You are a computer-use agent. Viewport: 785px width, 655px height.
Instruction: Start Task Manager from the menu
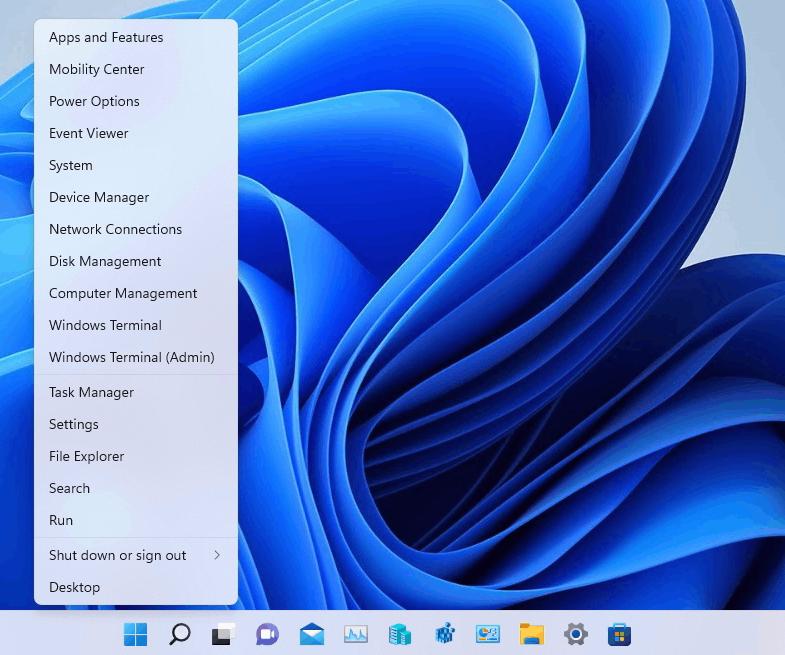136,393
